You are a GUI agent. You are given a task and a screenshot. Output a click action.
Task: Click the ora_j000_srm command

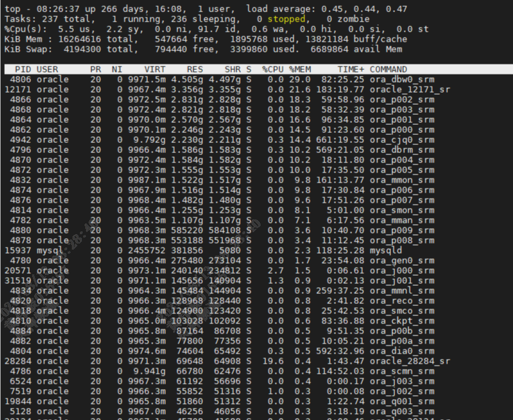(402, 270)
